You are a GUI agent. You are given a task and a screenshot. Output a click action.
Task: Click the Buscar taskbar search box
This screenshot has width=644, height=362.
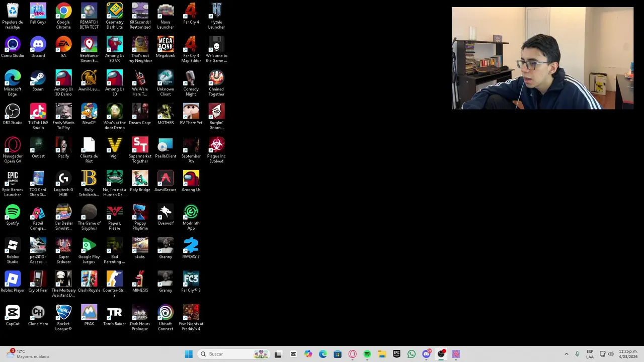coord(234,354)
